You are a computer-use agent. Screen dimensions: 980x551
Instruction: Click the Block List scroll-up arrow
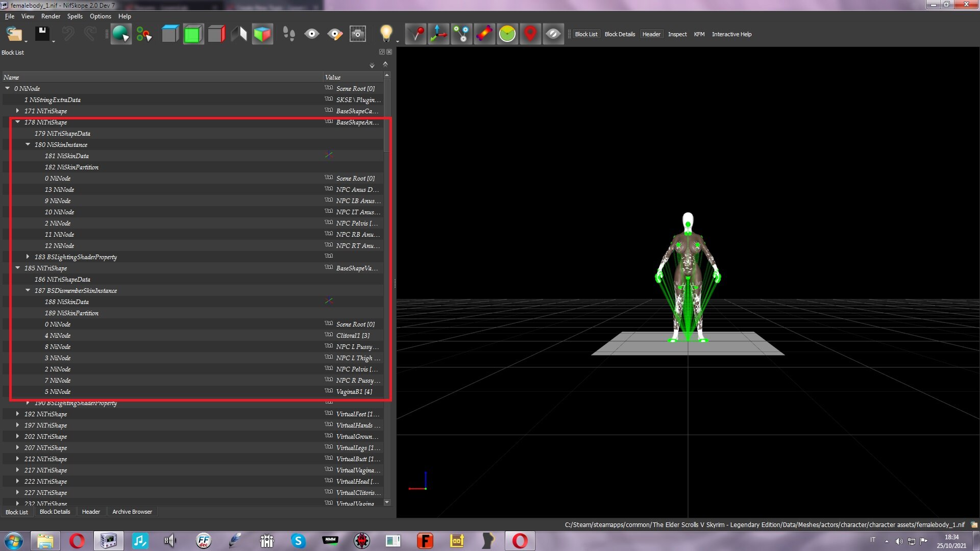(387, 75)
